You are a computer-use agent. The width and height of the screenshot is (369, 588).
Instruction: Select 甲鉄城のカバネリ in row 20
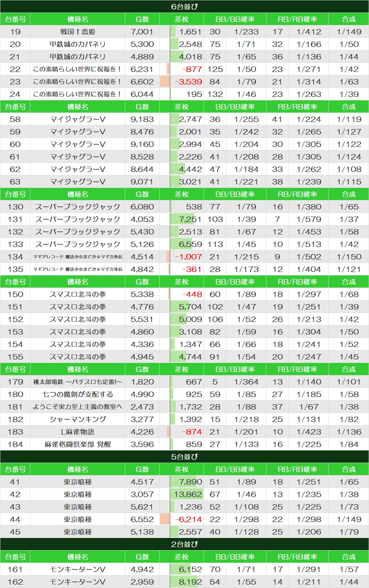point(78,44)
